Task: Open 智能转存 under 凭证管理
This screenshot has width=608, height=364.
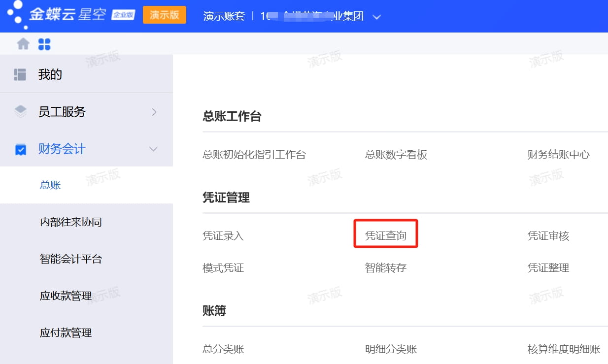Action: click(386, 267)
